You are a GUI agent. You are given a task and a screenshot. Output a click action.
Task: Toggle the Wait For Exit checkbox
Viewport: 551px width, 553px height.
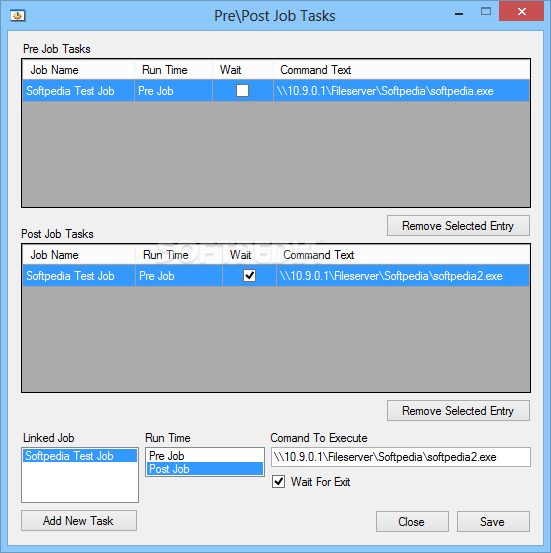(x=278, y=481)
